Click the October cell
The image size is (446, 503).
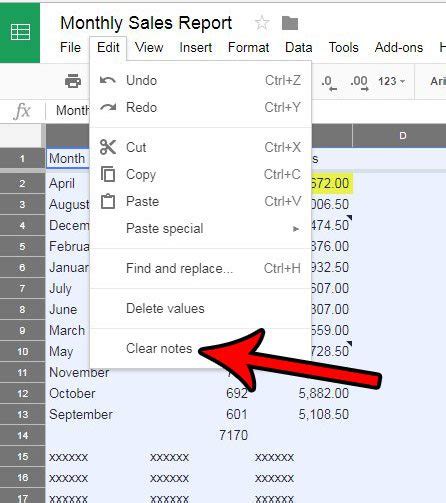(x=97, y=394)
